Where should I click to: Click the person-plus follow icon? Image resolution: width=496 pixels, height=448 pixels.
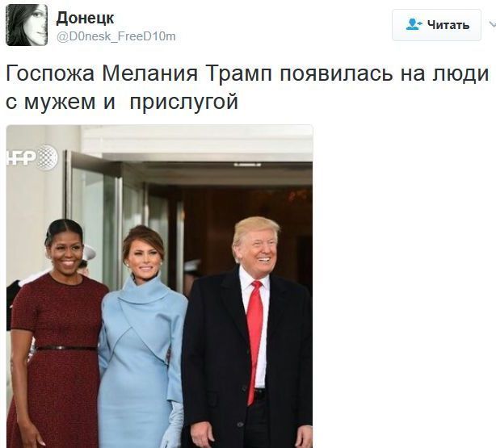(414, 25)
